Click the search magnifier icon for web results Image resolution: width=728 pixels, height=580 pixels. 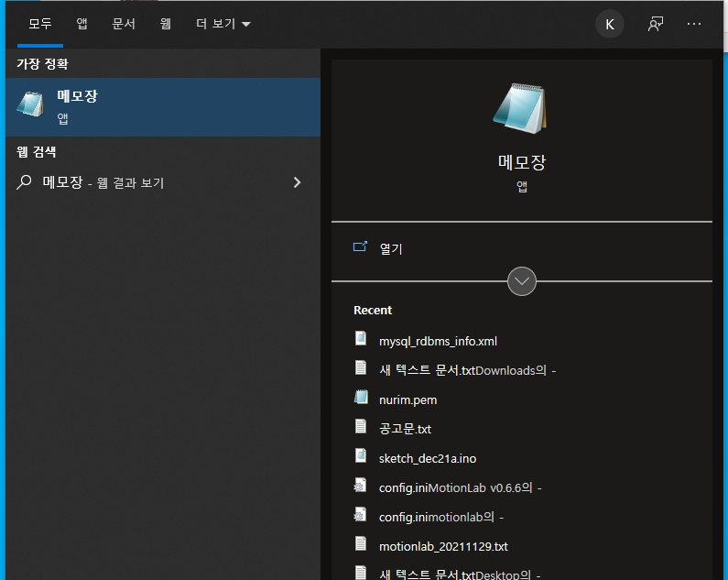24,182
